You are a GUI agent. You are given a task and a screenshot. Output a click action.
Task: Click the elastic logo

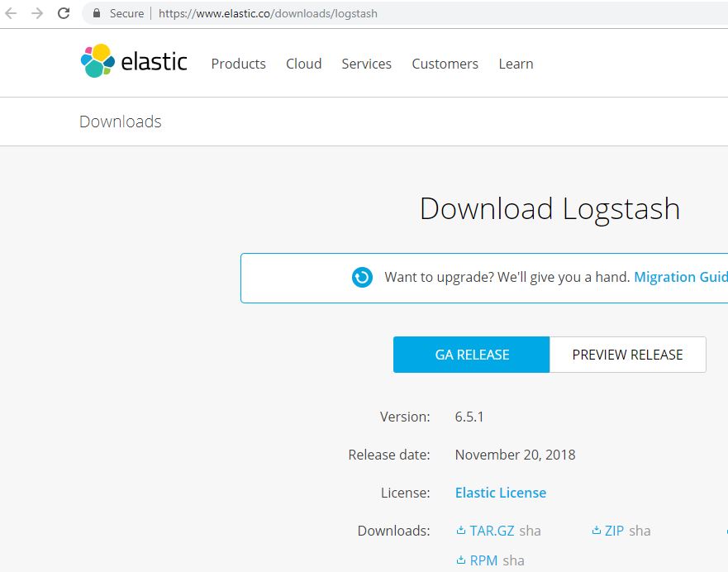tap(134, 61)
